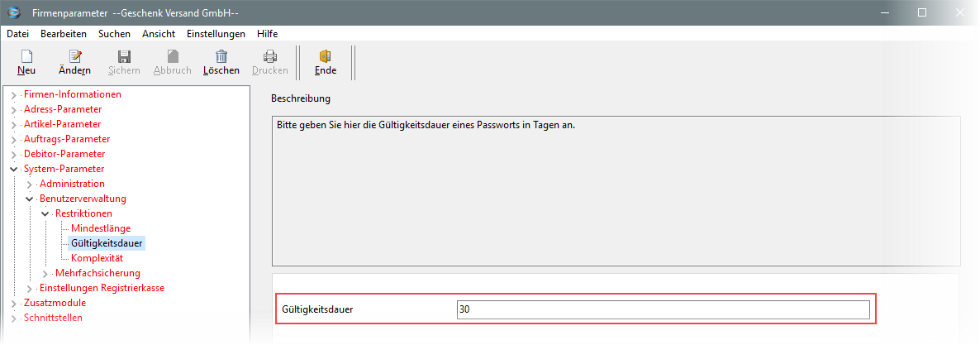Click the Ändern edit pencil icon
The width and height of the screenshot is (980, 345).
coord(75,56)
